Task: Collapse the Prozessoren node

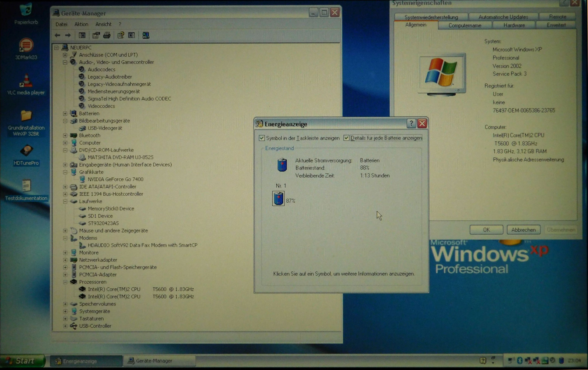Action: point(65,282)
